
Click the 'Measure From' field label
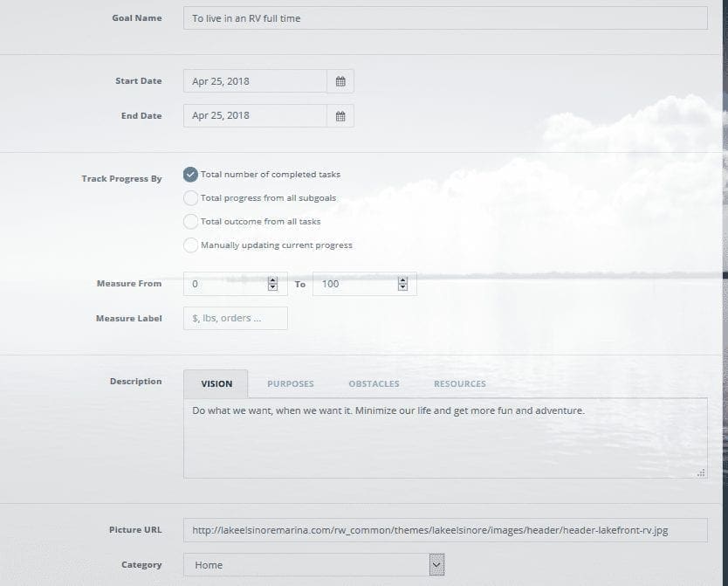pos(129,283)
